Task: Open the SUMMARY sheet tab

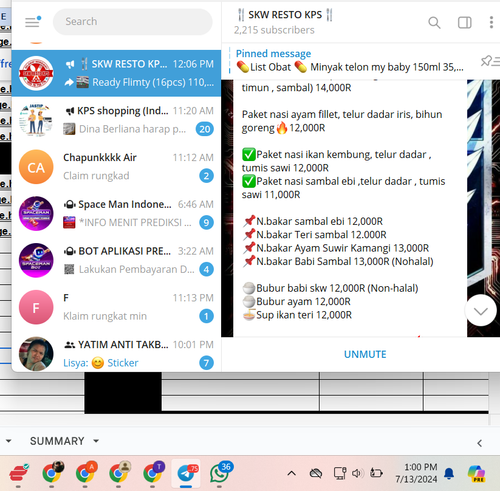Action: (57, 441)
